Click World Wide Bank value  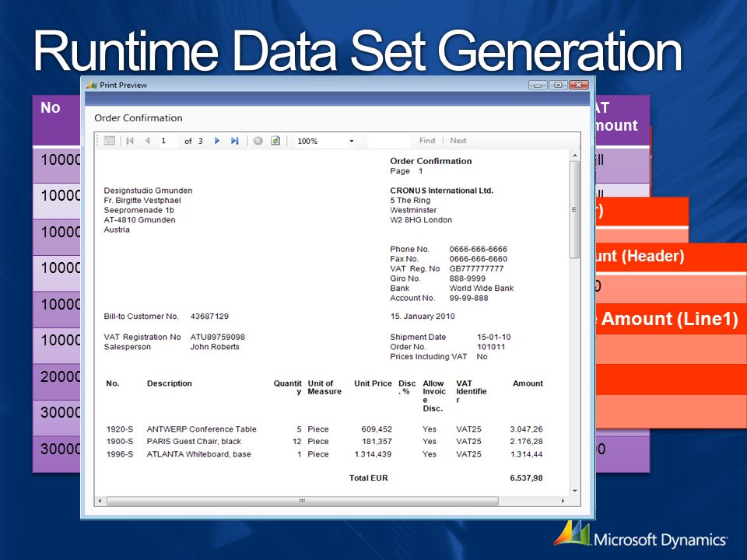pyautogui.click(x=482, y=288)
